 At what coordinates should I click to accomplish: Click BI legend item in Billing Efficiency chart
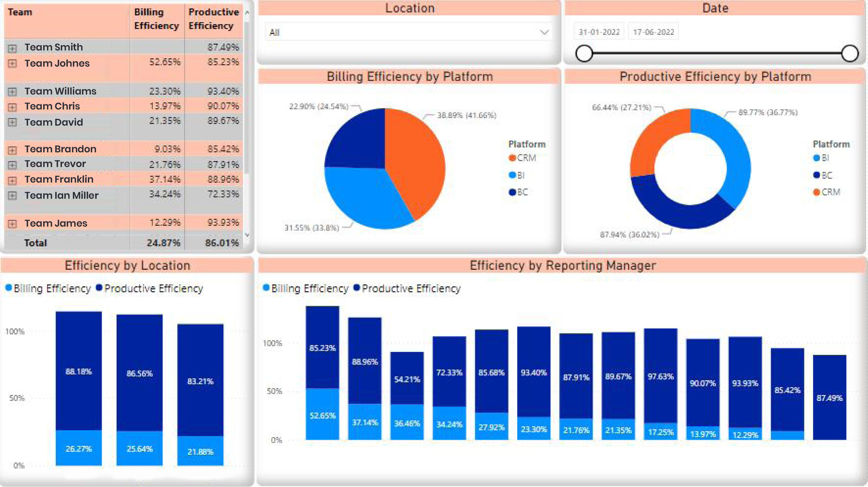(x=517, y=175)
